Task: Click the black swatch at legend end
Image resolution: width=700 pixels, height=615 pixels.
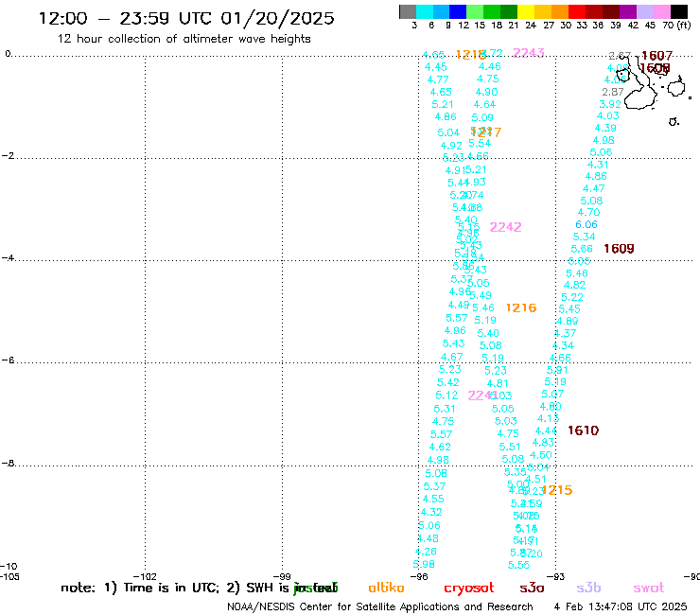Action: click(679, 11)
